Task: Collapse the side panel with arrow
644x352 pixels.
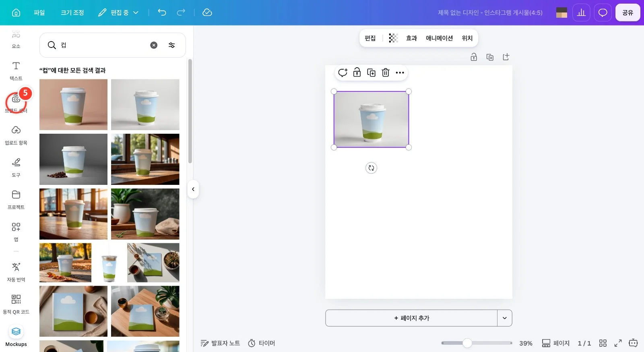Action: (x=193, y=189)
